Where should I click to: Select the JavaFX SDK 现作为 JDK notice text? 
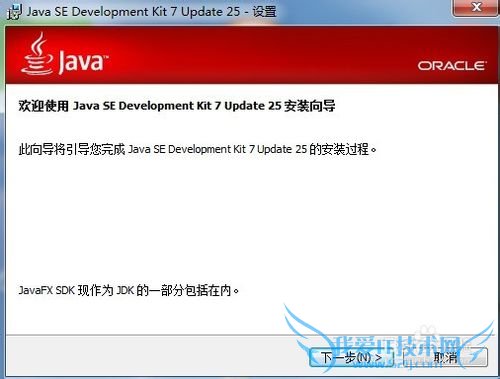pyautogui.click(x=129, y=290)
